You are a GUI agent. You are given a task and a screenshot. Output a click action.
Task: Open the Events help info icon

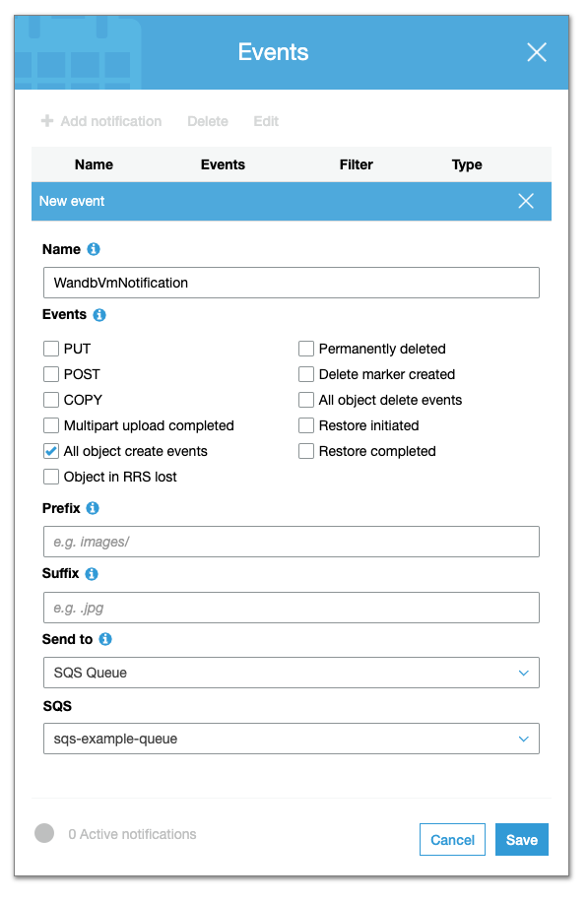(99, 315)
